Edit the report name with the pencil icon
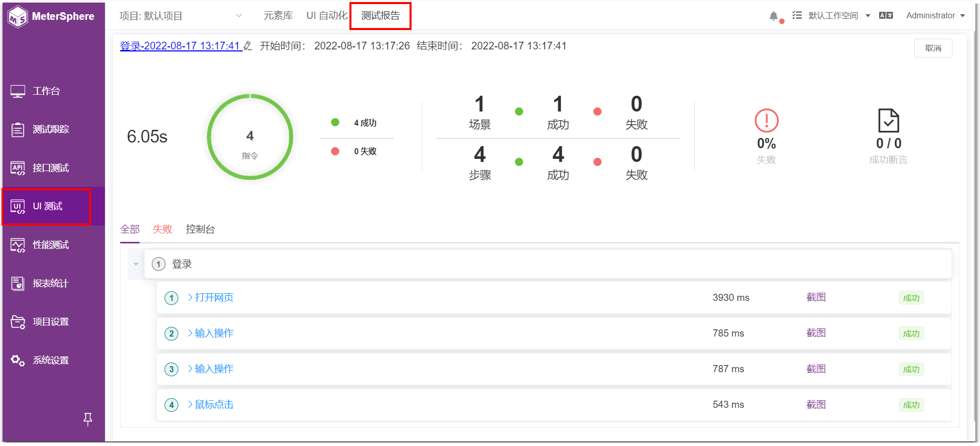Viewport: 980px width, 446px height. point(248,46)
